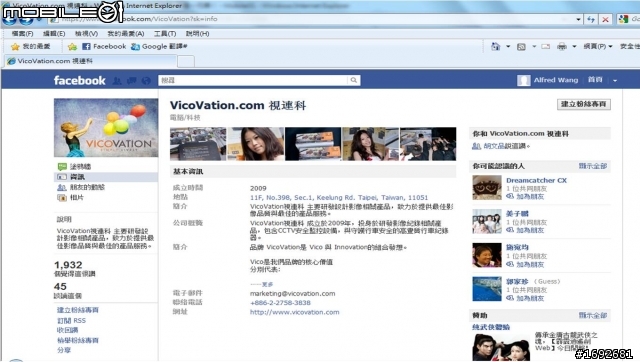640x362 pixels.
Task: Click the RSS feeds icon in command bar
Action: coord(521,47)
